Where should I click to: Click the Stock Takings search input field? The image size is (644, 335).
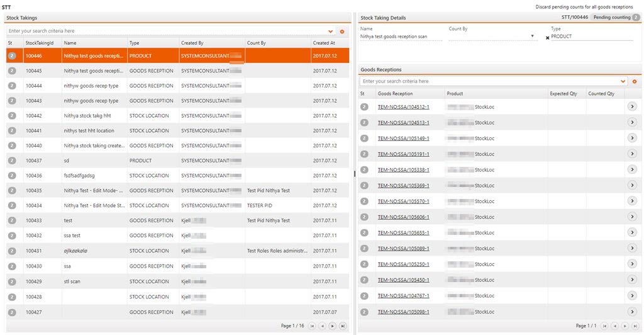click(x=164, y=31)
